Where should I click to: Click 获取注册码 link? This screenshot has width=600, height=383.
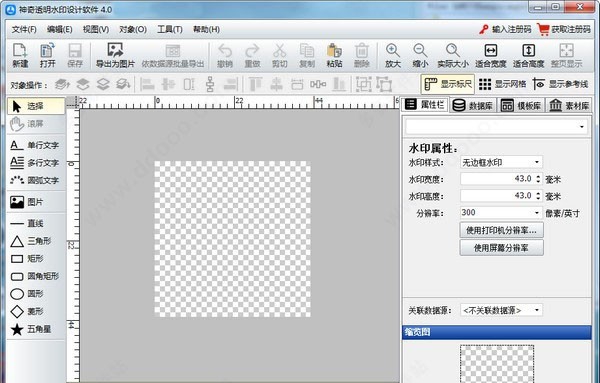coord(564,29)
